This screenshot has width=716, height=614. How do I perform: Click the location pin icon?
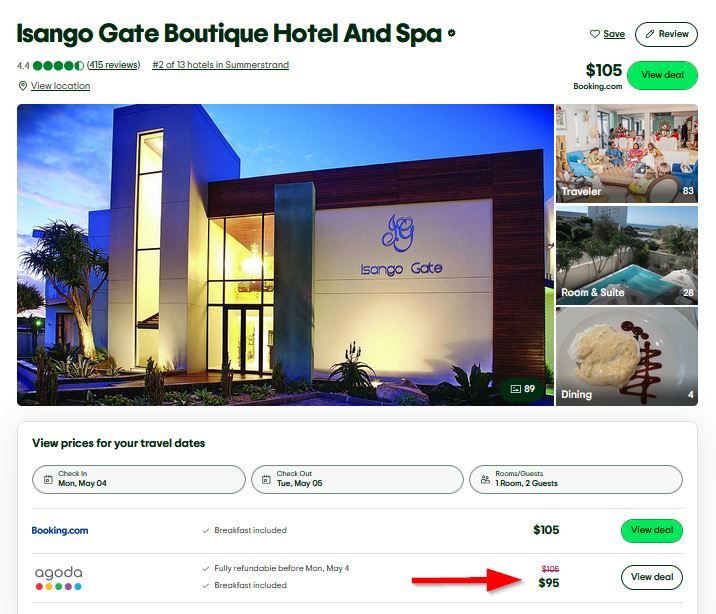click(22, 86)
